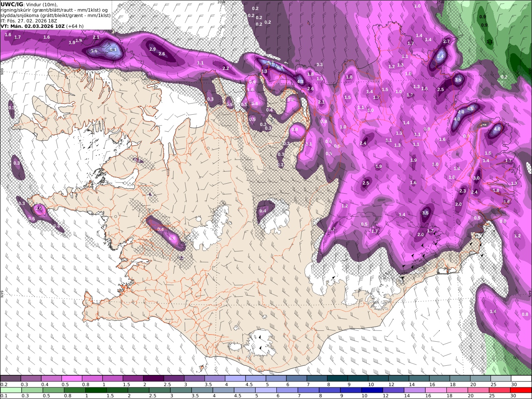
Task: Click darkest green rain swatch between 1 and 1.5
Action: point(96,390)
